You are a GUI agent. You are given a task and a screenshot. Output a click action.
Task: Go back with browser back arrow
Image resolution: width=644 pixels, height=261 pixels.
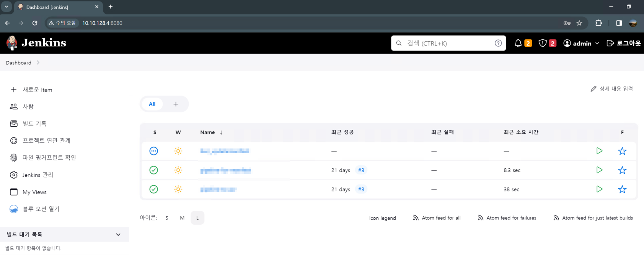pos(7,23)
